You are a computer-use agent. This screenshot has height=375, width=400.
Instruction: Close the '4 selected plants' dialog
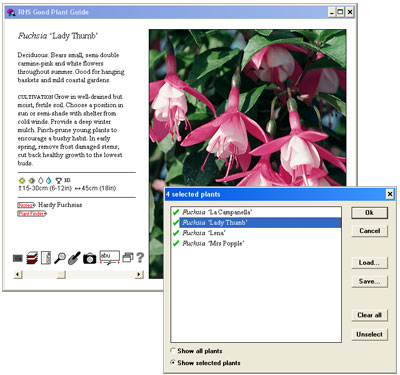[x=390, y=194]
